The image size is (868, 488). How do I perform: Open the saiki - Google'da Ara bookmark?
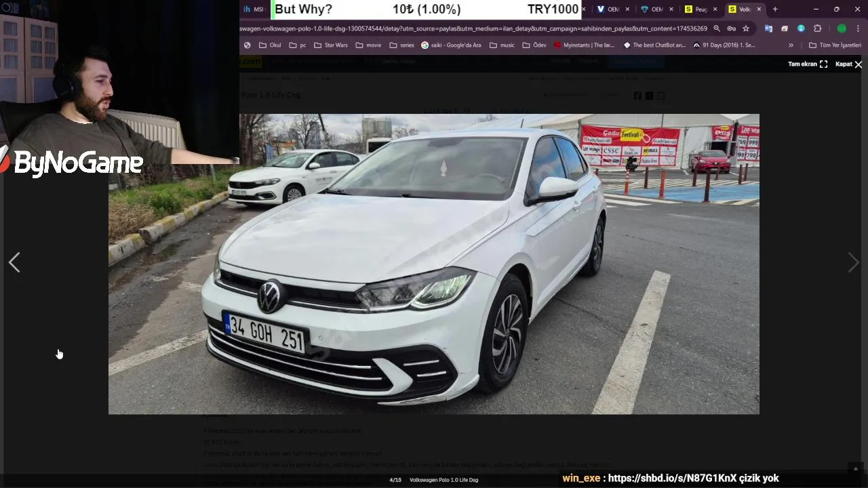coord(451,45)
